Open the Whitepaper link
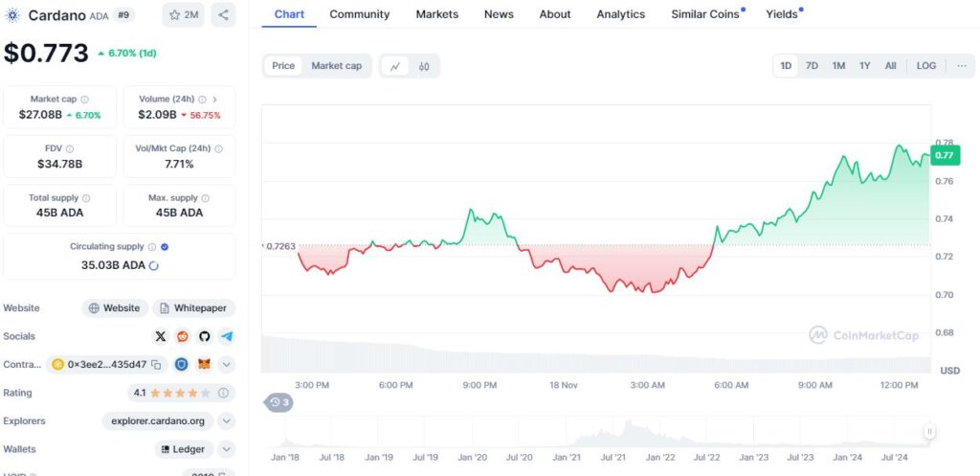This screenshot has height=476, width=980. click(x=193, y=308)
